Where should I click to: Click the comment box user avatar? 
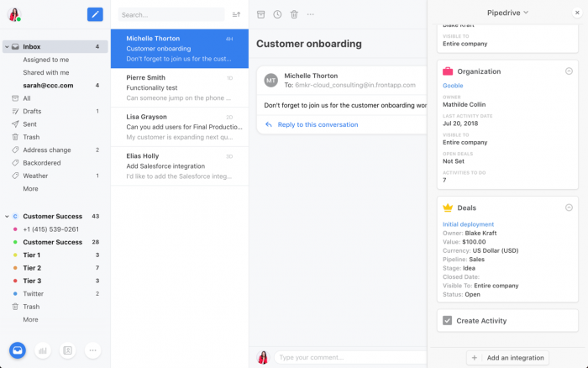coord(263,357)
